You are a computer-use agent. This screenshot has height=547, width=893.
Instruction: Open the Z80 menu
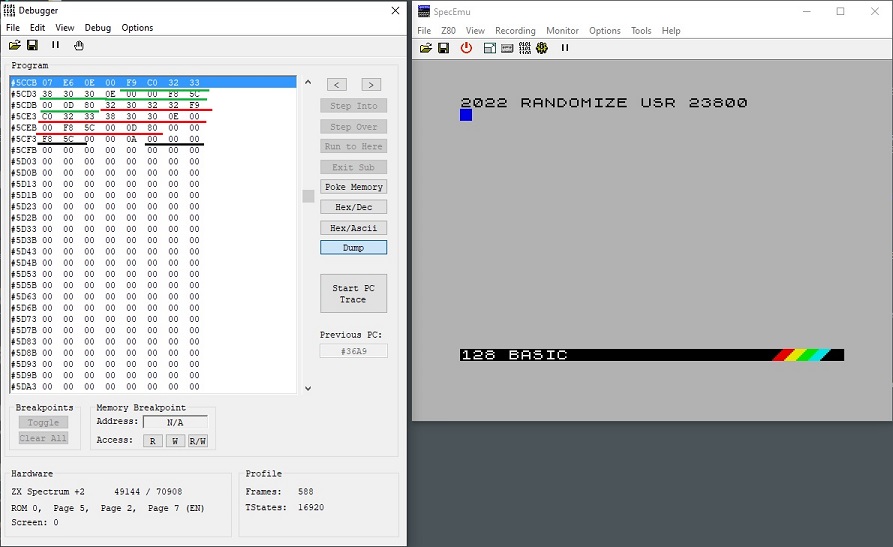click(448, 31)
